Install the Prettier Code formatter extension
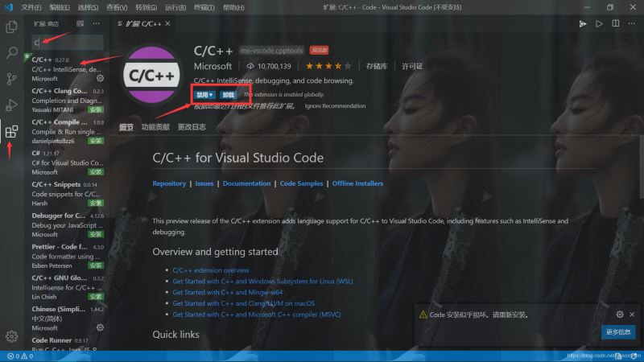The image size is (644, 362). tap(96, 265)
